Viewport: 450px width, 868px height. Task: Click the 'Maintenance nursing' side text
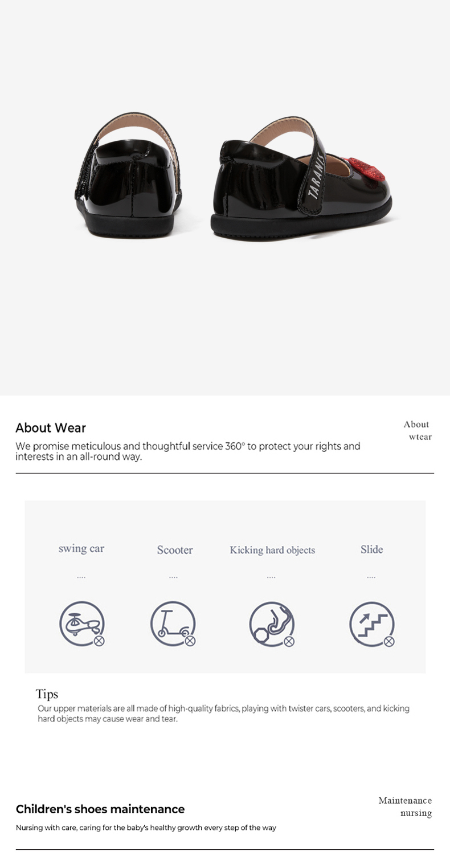click(405, 806)
